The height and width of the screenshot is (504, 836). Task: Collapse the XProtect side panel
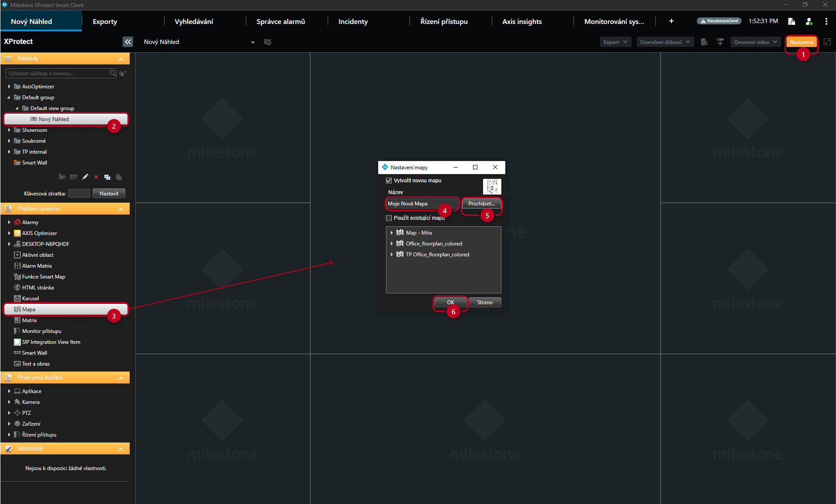[128, 42]
